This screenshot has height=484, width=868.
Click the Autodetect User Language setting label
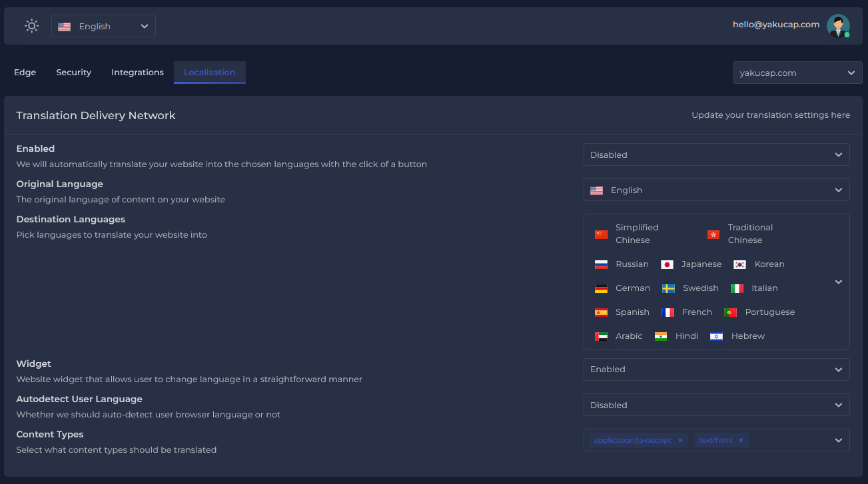(79, 399)
